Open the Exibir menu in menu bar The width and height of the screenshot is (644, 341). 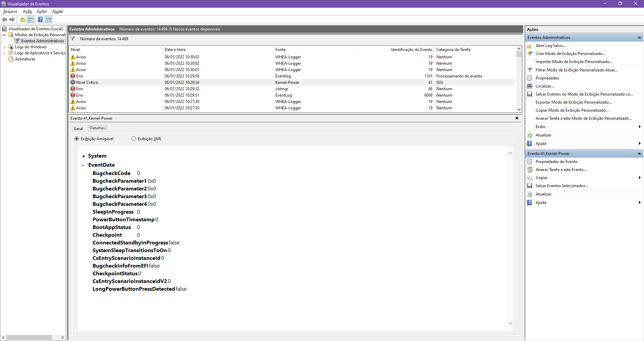[42, 11]
